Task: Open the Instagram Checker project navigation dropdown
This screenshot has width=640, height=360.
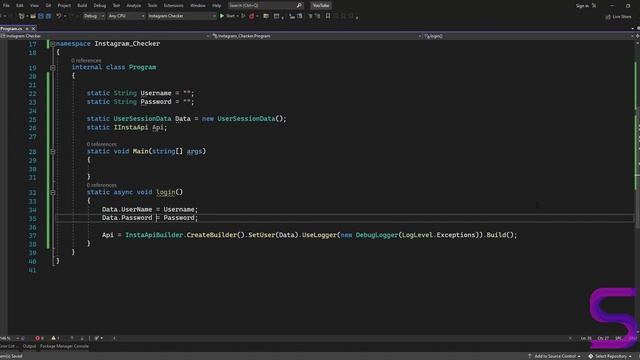Action: point(105,36)
